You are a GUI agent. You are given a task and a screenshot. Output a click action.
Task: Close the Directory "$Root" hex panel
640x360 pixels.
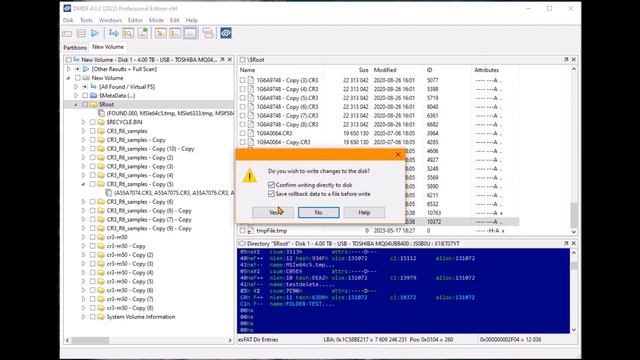pos(573,243)
